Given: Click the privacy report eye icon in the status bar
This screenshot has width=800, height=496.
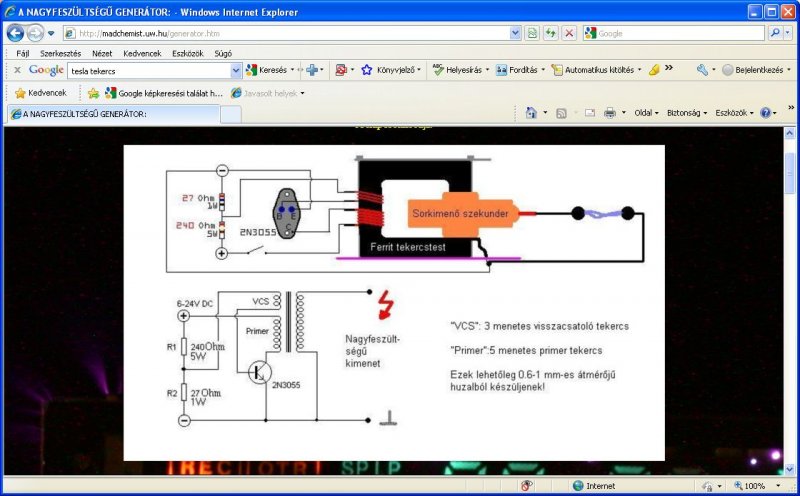Looking at the screenshot, I should pos(527,485).
